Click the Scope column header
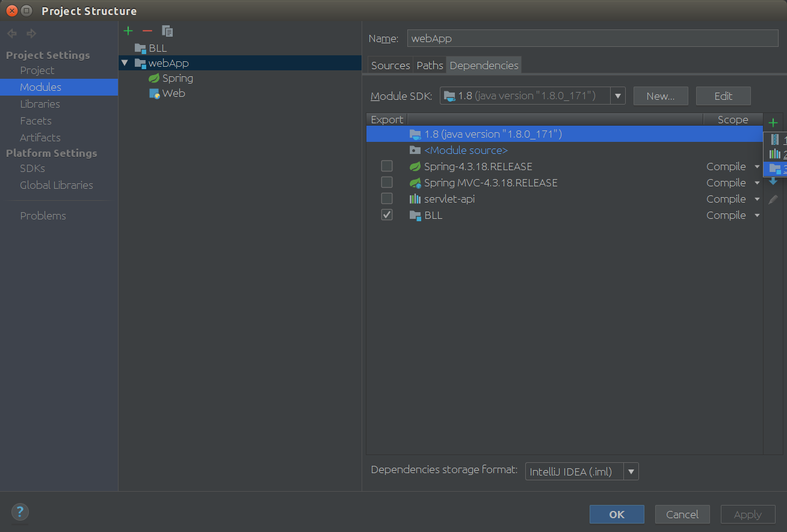 click(733, 120)
